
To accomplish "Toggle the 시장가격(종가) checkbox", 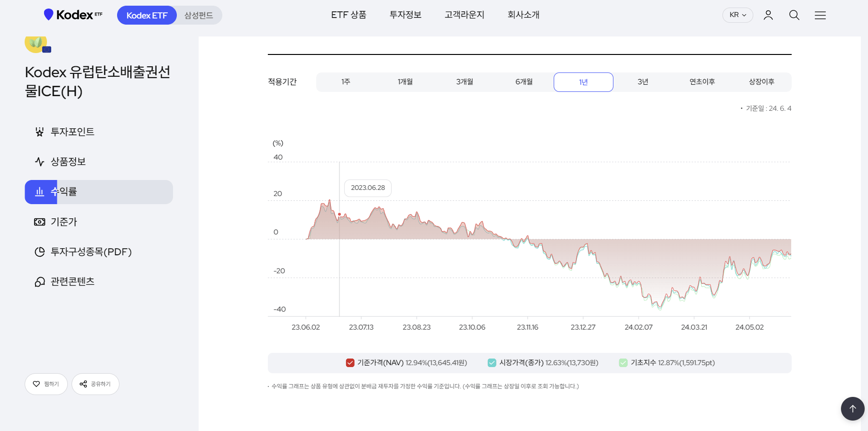I will click(x=492, y=363).
